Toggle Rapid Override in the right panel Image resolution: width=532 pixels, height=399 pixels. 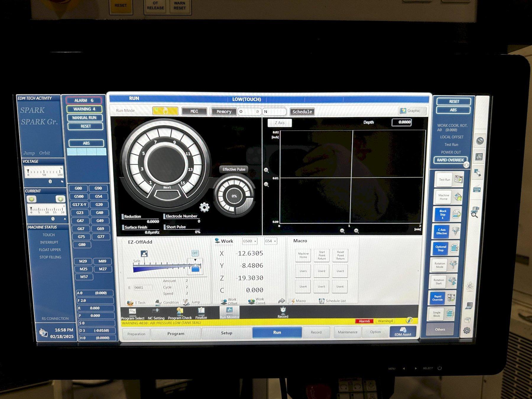pos(437,298)
